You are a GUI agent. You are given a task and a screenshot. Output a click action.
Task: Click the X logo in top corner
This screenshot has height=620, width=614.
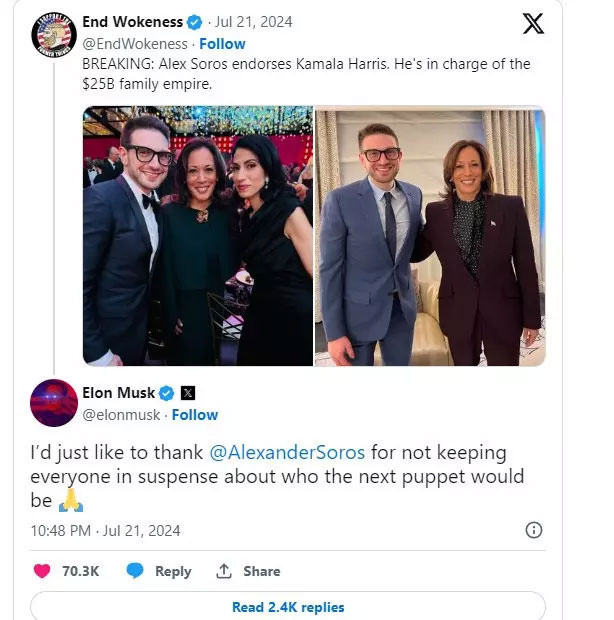(534, 24)
